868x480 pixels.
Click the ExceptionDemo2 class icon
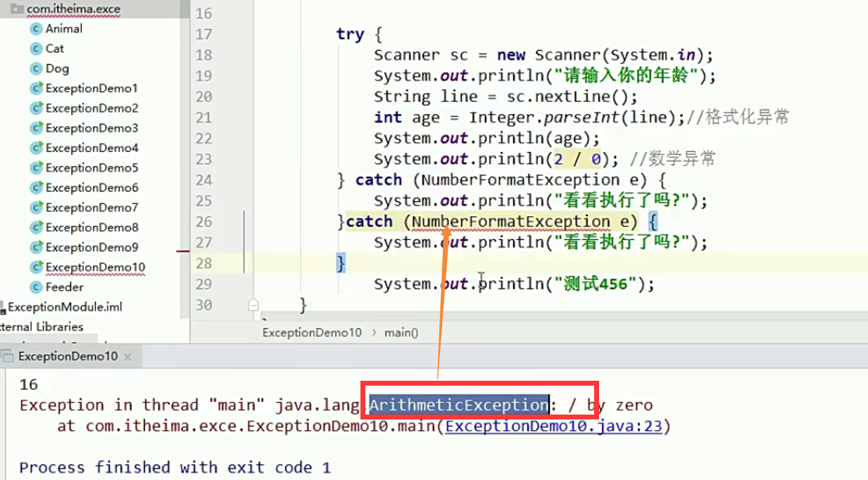coord(37,108)
